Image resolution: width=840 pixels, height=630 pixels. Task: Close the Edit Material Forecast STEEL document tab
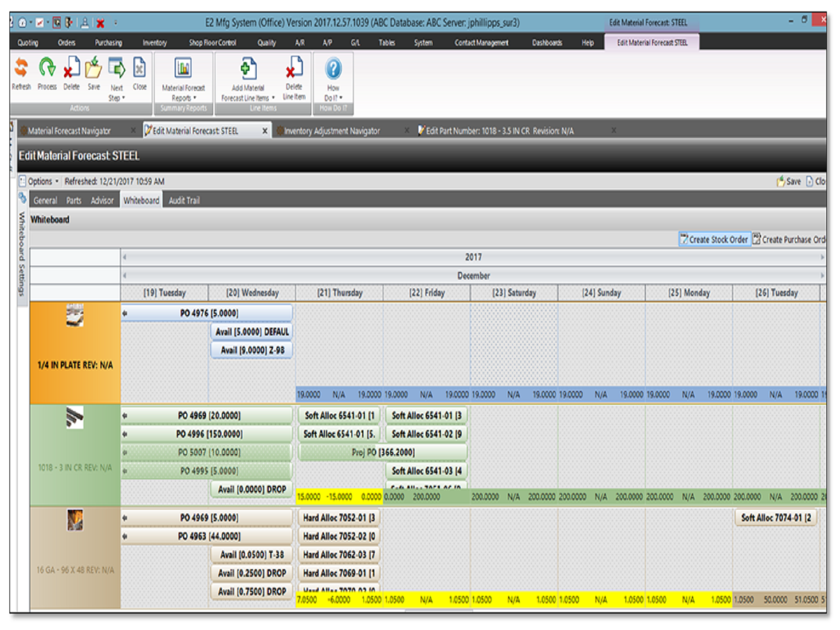265,131
